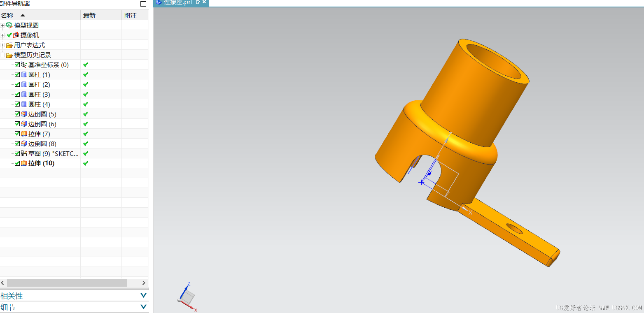Uncheck the 边倒圆 (8) checkbox
This screenshot has width=644, height=313.
click(17, 144)
